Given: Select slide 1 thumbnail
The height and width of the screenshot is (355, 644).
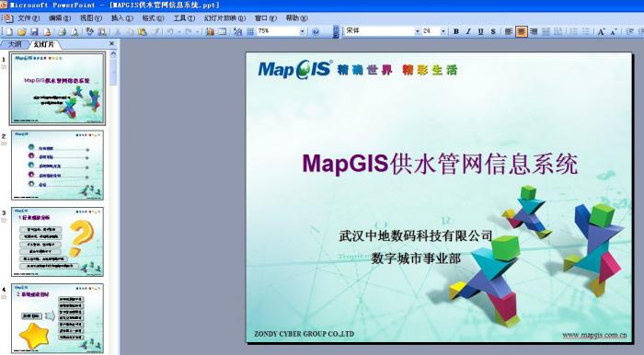Looking at the screenshot, I should 57,88.
